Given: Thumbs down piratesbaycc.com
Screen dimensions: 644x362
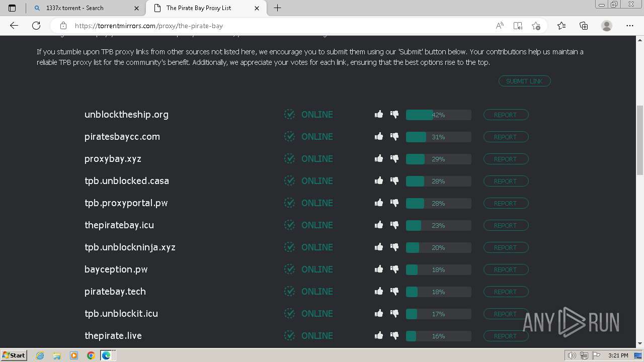Looking at the screenshot, I should point(394,137).
